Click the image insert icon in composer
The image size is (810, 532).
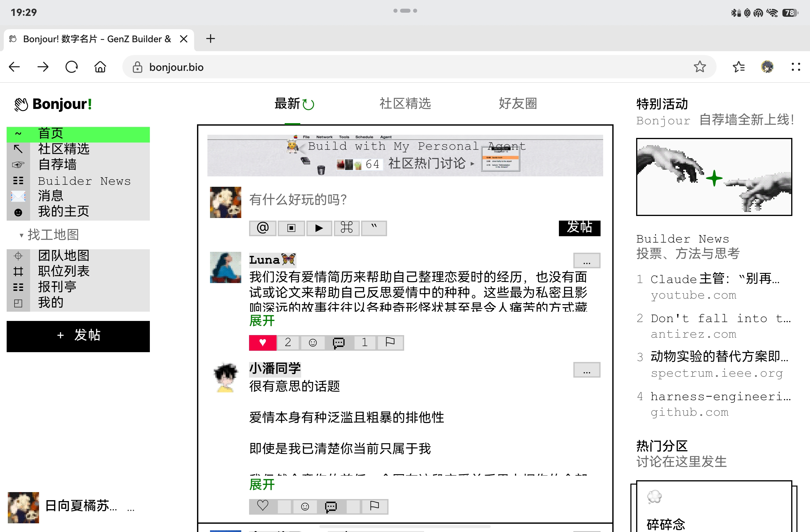(x=291, y=228)
